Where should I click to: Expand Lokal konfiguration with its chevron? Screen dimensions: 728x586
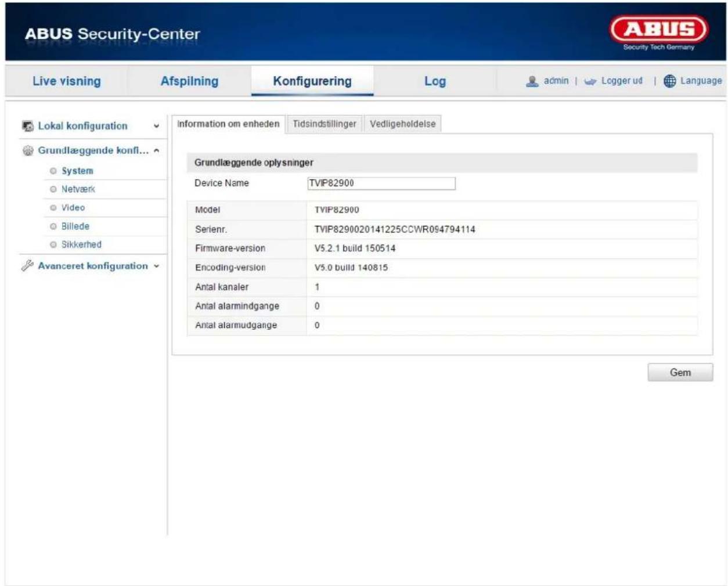pos(156,127)
